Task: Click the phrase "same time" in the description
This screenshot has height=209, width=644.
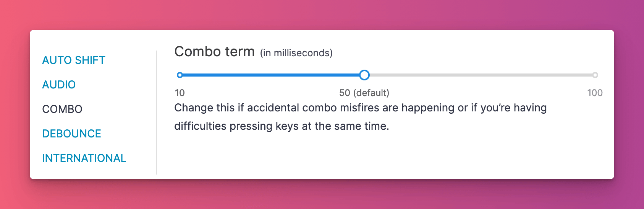Action: 361,126
